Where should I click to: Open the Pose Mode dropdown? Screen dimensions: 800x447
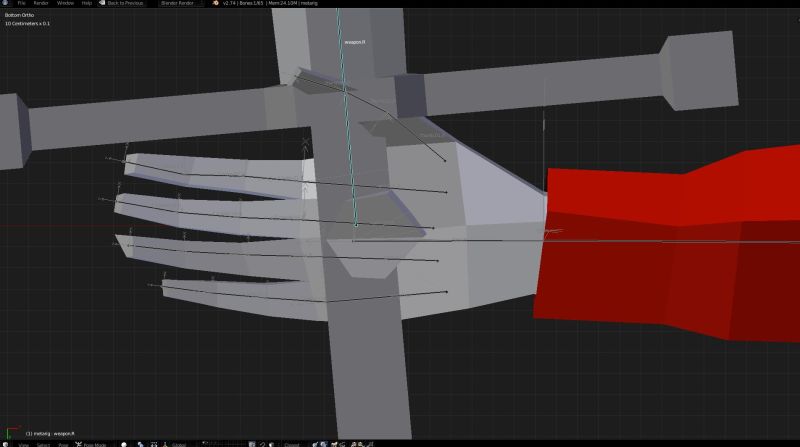click(x=92, y=445)
